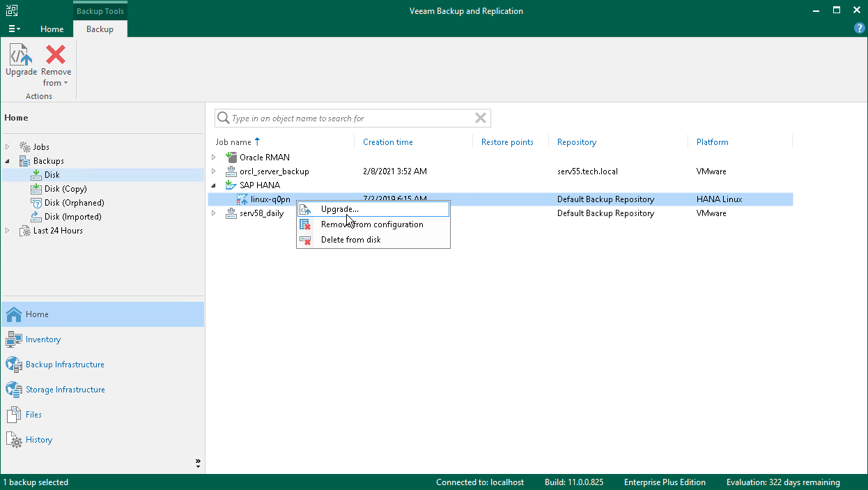The height and width of the screenshot is (490, 868).
Task: Choose Remove from configuration menu entry
Action: coord(371,224)
